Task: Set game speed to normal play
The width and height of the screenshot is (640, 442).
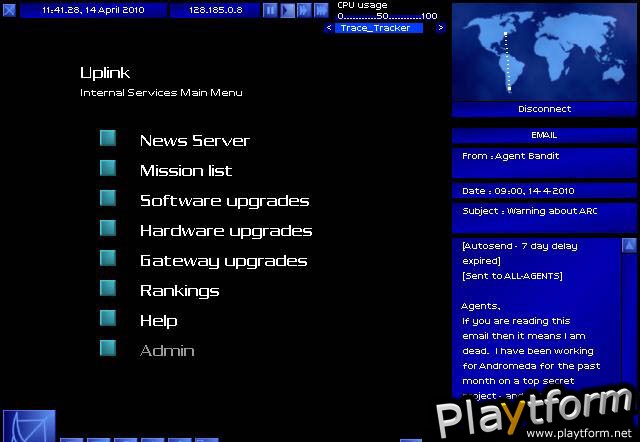Action: coord(287,10)
